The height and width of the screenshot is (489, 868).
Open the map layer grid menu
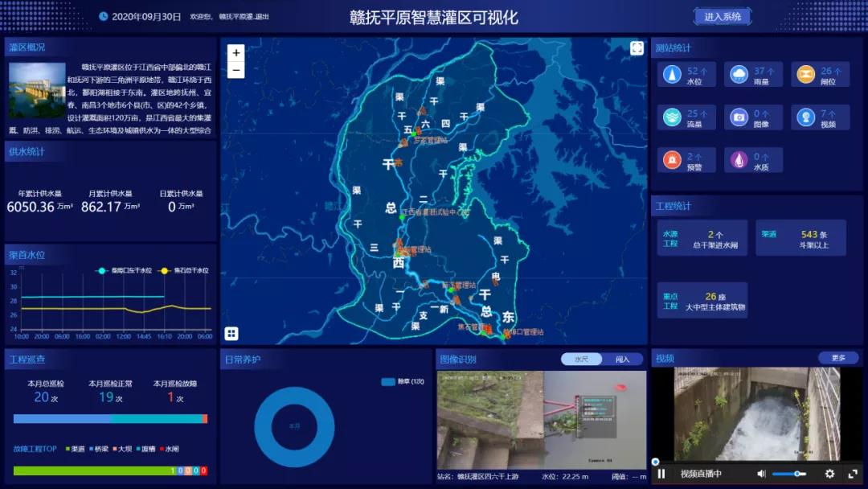tap(231, 334)
